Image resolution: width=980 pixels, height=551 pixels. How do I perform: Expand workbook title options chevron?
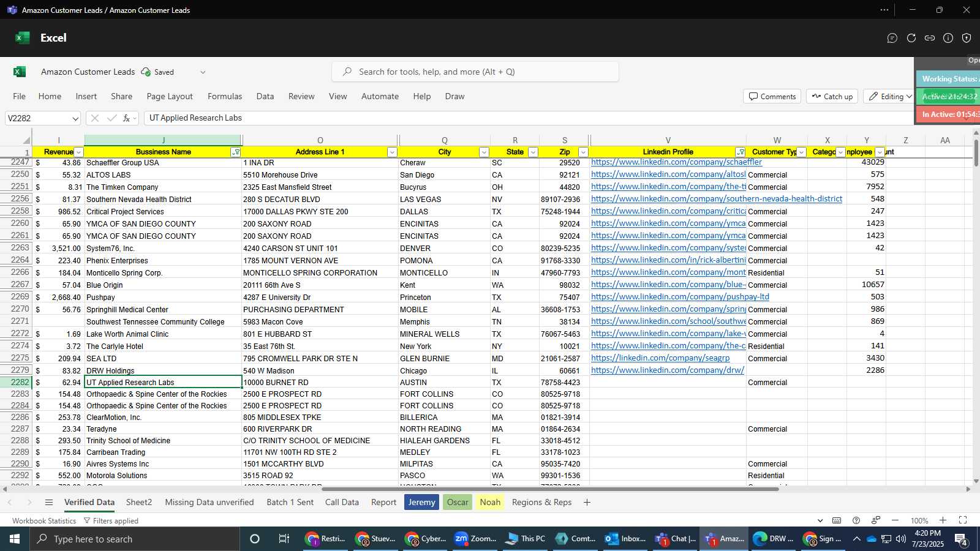tap(203, 72)
